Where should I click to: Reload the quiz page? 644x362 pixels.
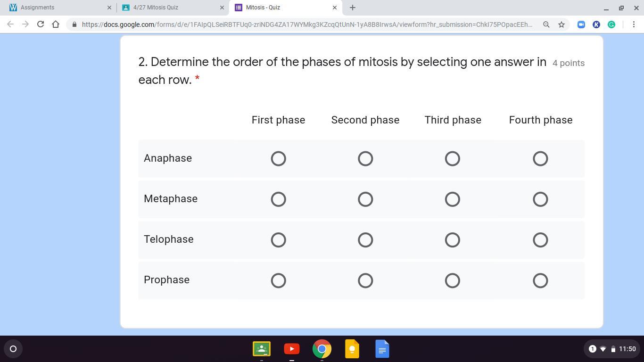point(41,25)
